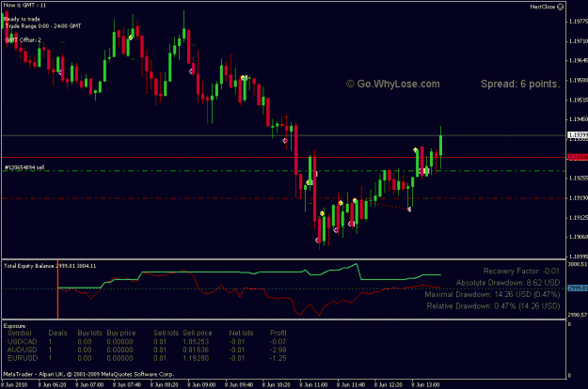Select the AUDUSD symbol row

147,350
